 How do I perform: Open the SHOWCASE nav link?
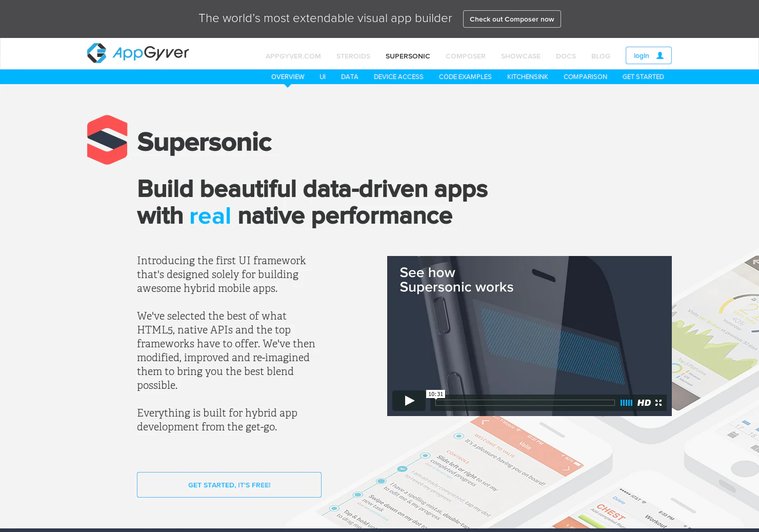pyautogui.click(x=521, y=56)
